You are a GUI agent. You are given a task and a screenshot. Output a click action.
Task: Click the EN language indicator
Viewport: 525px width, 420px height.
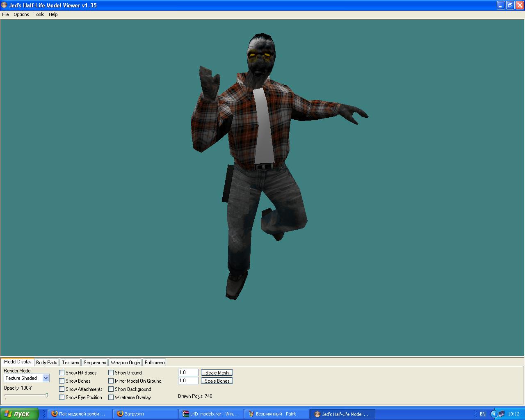tap(483, 414)
